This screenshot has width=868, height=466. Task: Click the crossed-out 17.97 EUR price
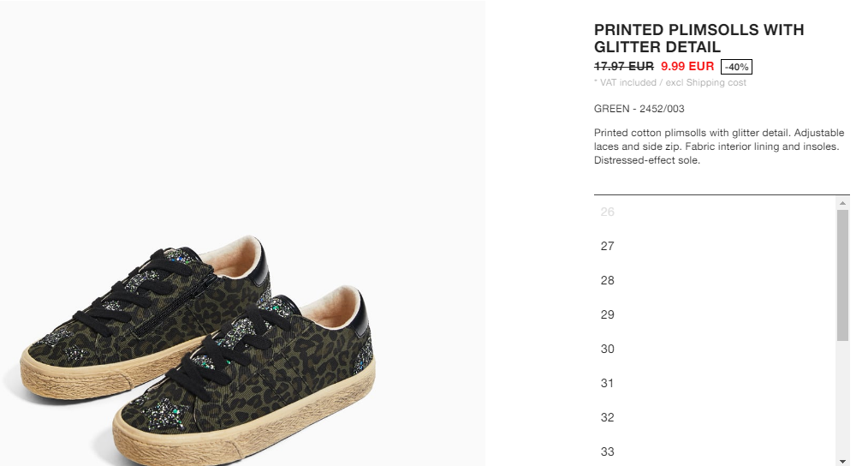(624, 67)
